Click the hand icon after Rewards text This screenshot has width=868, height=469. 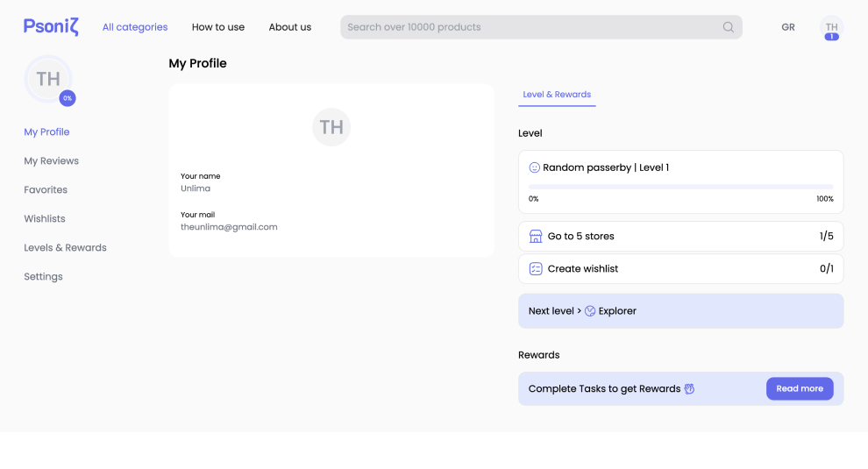689,389
